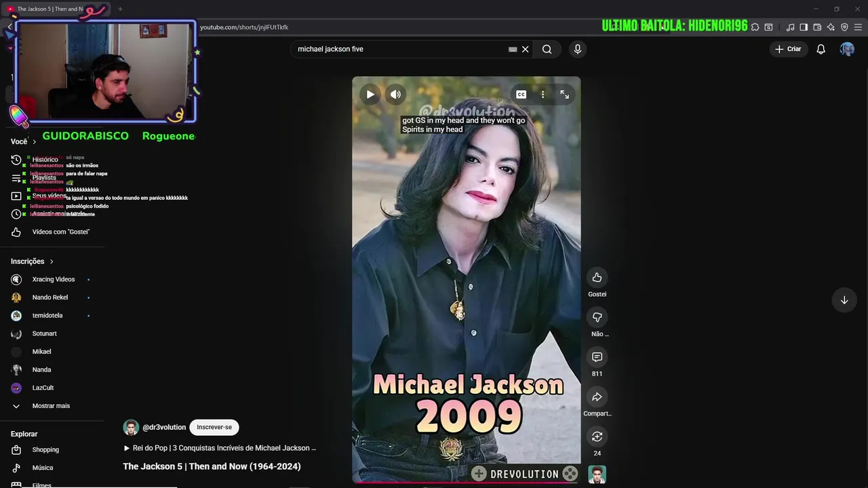Open the temidotela channel
The image size is (868, 488).
pos(47,315)
